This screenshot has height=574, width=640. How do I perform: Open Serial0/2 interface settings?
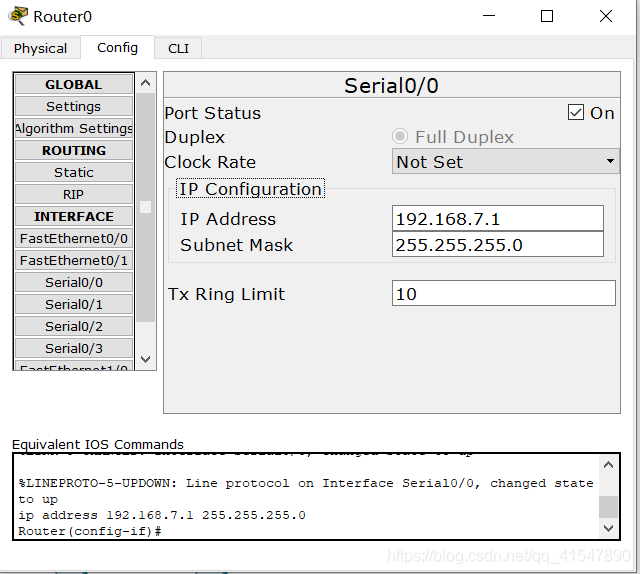[x=74, y=327]
